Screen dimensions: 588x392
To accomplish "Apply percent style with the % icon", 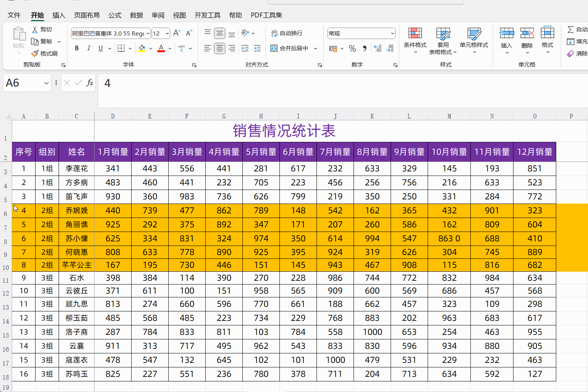I will [352, 48].
